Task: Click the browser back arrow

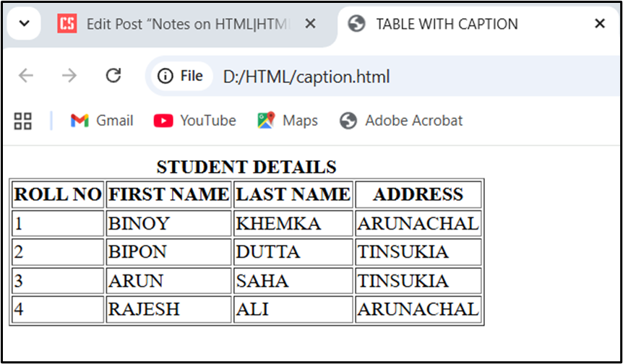Action: click(x=26, y=76)
